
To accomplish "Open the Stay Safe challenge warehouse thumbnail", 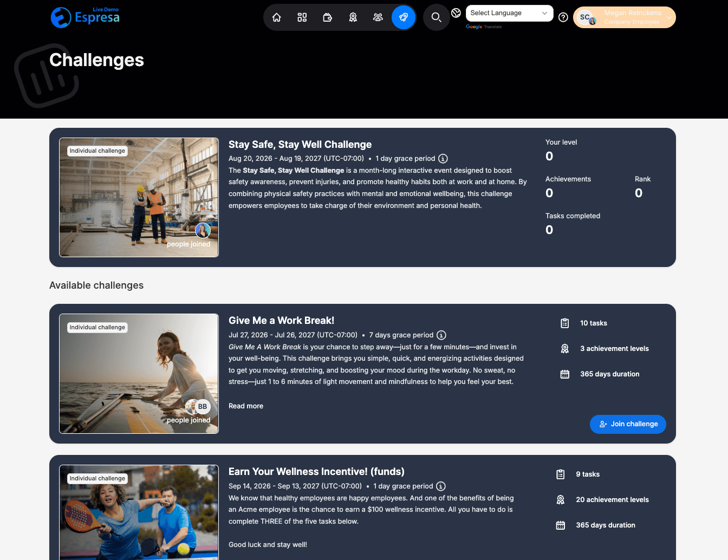I will [x=139, y=197].
